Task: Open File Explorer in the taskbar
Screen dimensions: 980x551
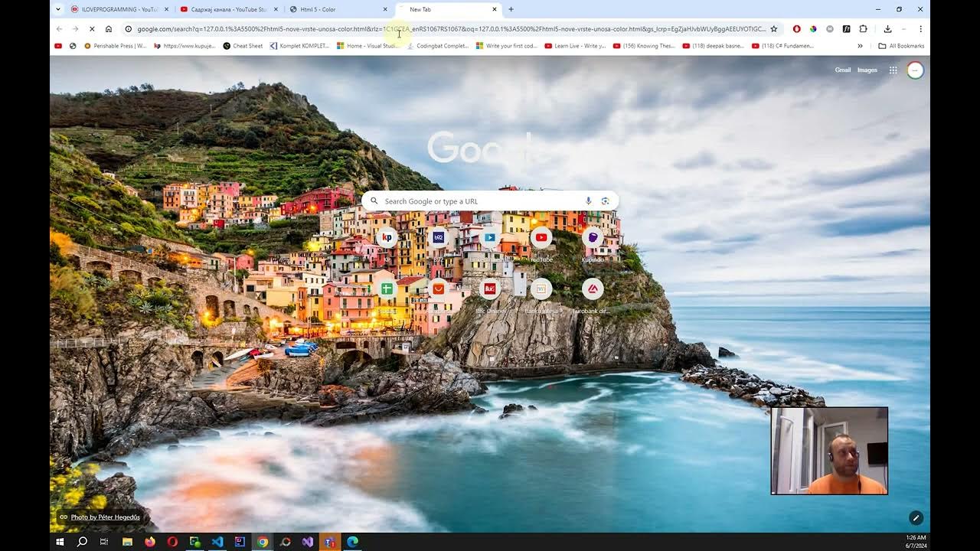Action: click(127, 542)
